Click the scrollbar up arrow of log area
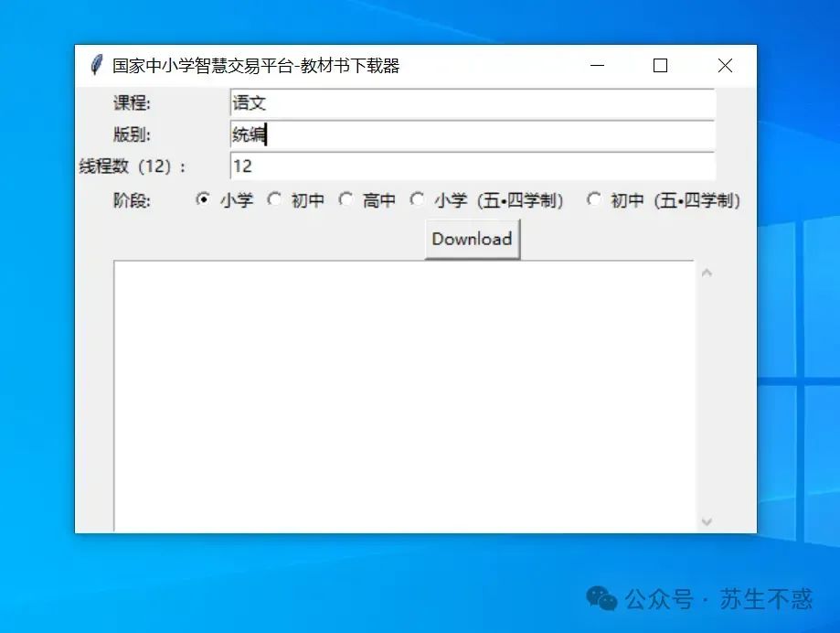 (x=707, y=273)
